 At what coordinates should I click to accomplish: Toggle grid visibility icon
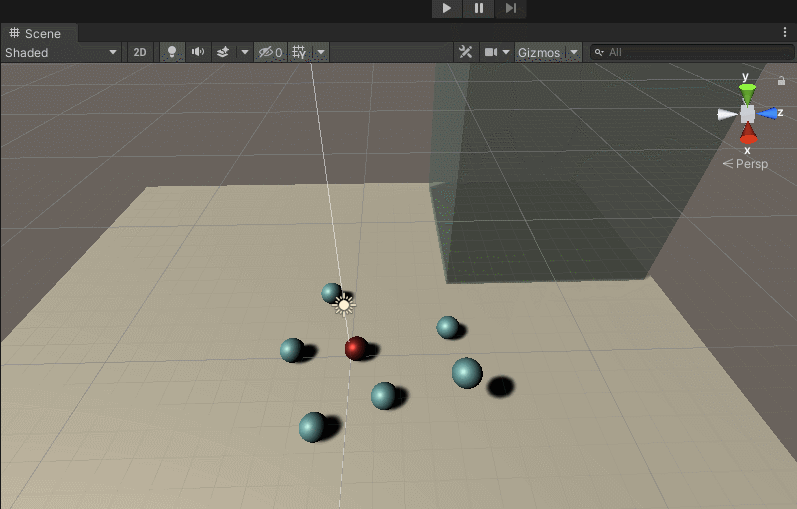[299, 52]
